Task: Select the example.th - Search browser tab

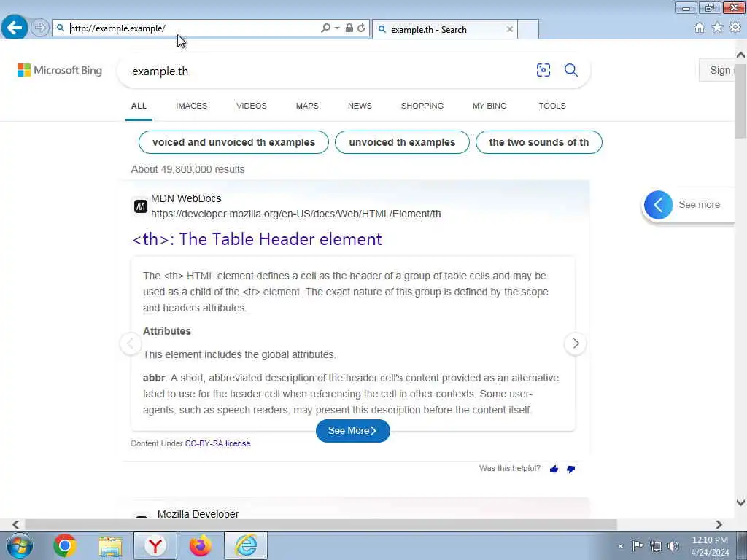Action: (x=444, y=29)
